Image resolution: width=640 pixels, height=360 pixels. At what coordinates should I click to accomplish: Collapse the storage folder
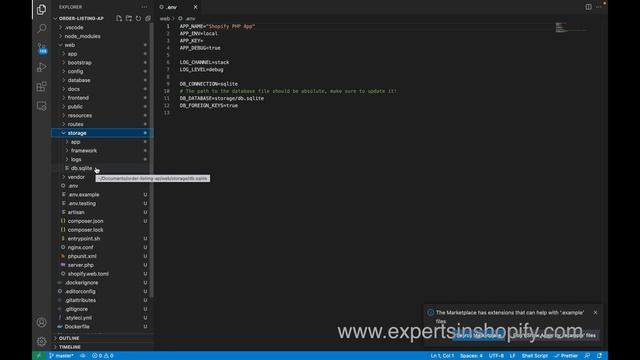point(102,133)
